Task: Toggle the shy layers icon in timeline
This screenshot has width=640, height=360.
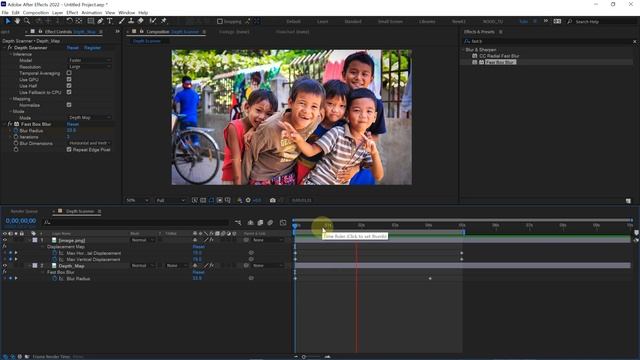Action: click(251, 223)
